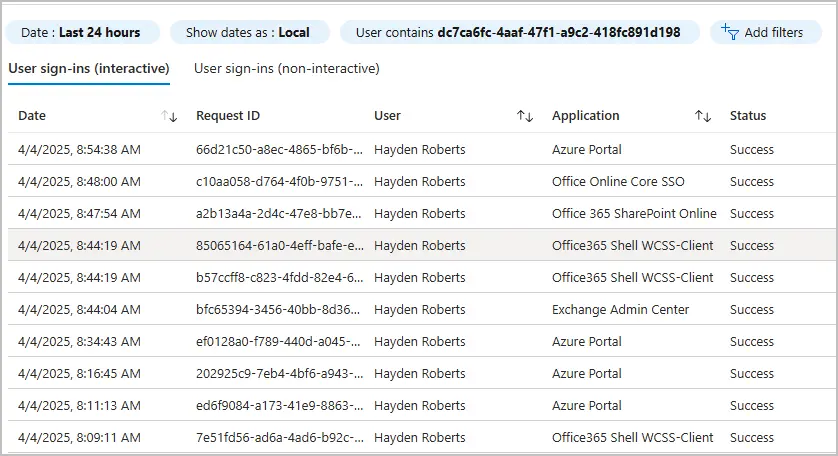Click Office 365 SharePoint Online application cell
Screen dimensions: 838x456
pos(634,214)
